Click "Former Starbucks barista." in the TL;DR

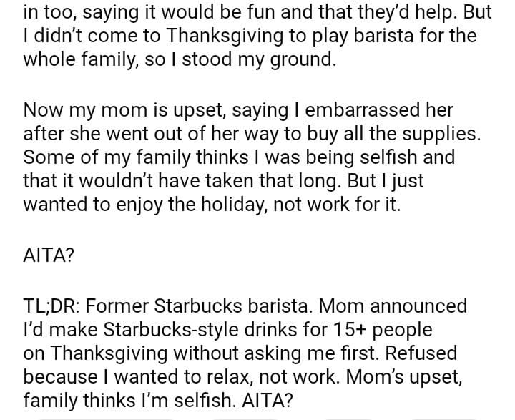coord(203,306)
